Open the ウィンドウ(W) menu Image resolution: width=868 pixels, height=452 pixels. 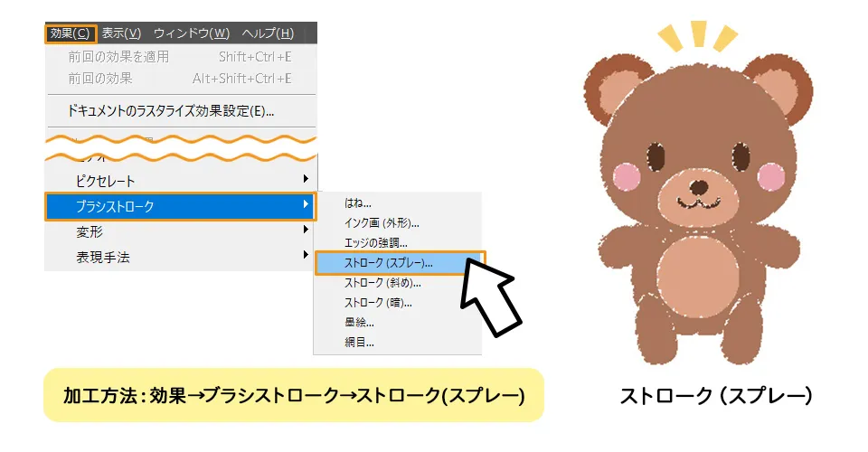click(192, 33)
